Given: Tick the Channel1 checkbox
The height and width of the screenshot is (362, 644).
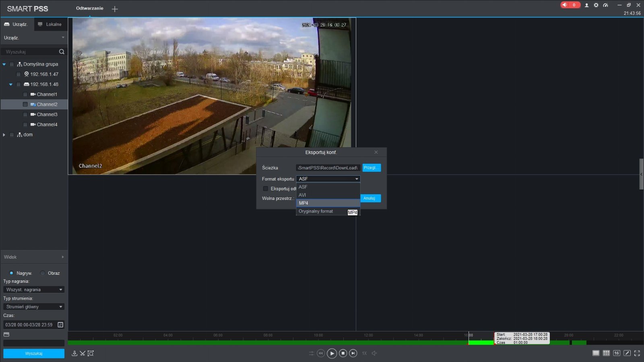Looking at the screenshot, I should coord(25,94).
